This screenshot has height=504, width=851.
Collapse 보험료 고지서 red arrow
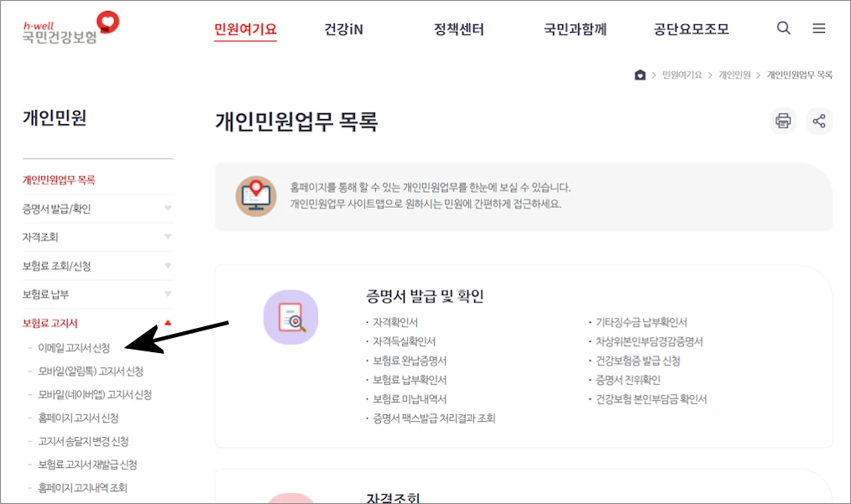(168, 323)
